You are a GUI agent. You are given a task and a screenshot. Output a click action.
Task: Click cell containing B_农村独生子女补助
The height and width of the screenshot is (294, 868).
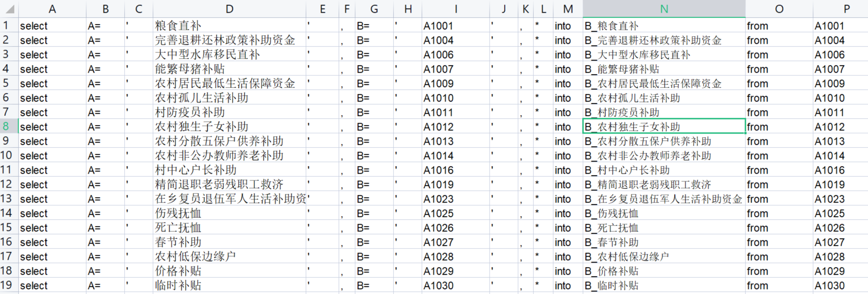coord(664,126)
